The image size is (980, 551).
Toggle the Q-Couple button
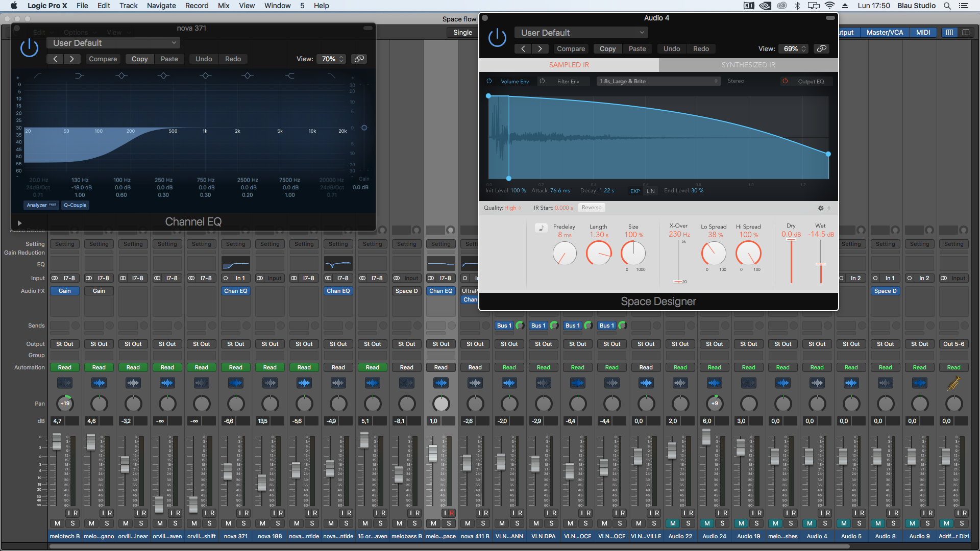tap(75, 205)
